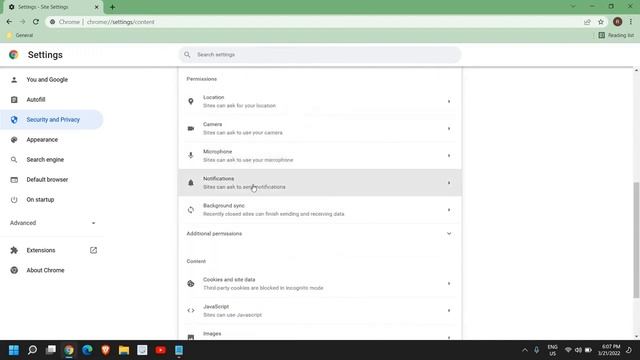Launch Microsoft Edge from taskbar
Viewport: 640px width, 360px height.
87,350
